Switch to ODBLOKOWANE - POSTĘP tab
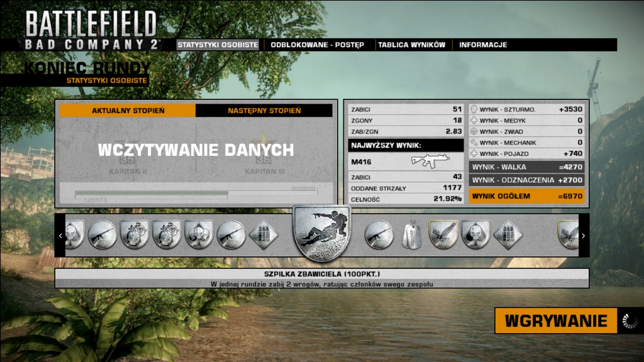Image resolution: width=644 pixels, height=362 pixels. click(317, 45)
